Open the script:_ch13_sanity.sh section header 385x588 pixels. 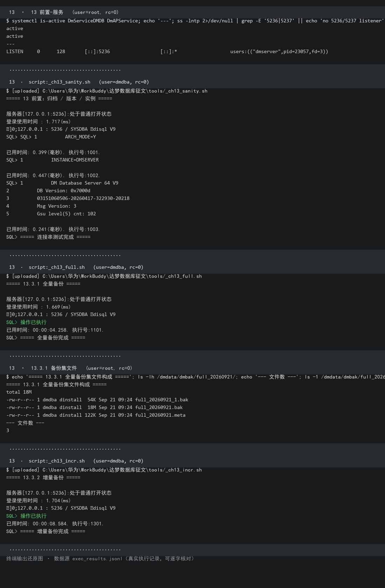pos(79,82)
